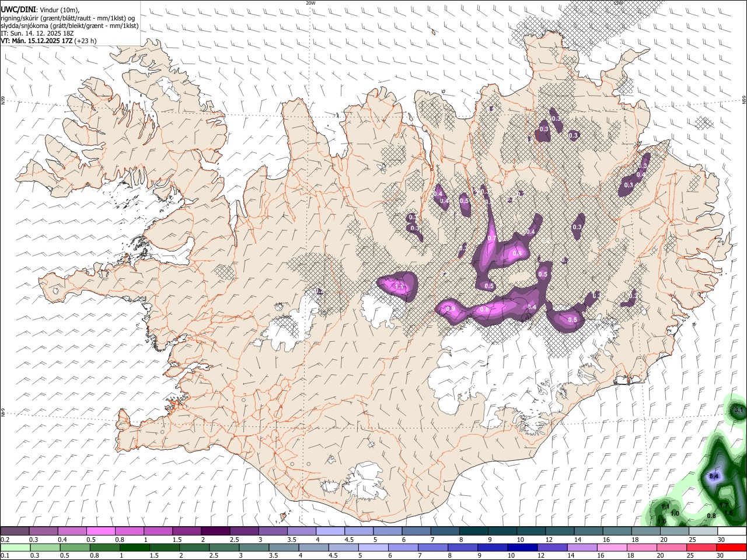Pick the dark purple top-row swatch between 2 and 2.5

tap(215, 531)
